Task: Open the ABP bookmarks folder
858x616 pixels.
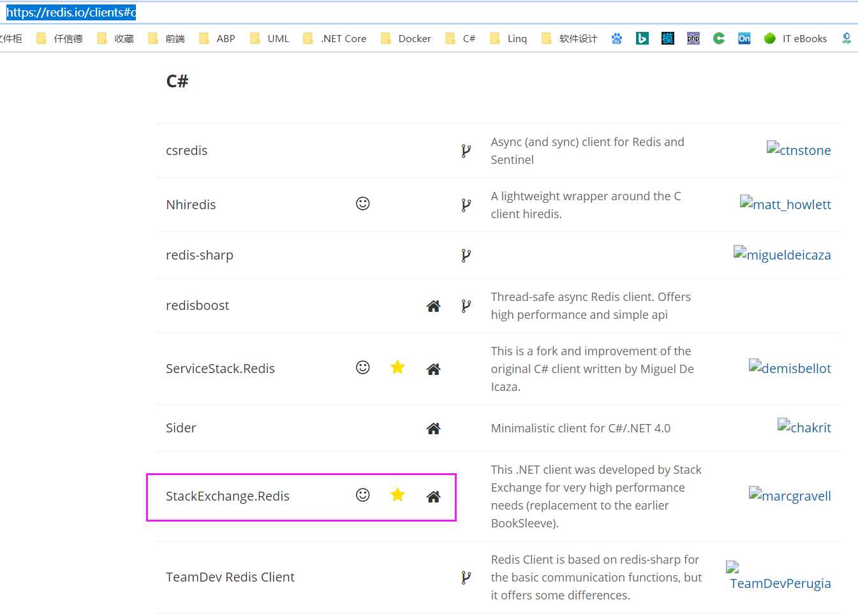Action: pyautogui.click(x=218, y=38)
